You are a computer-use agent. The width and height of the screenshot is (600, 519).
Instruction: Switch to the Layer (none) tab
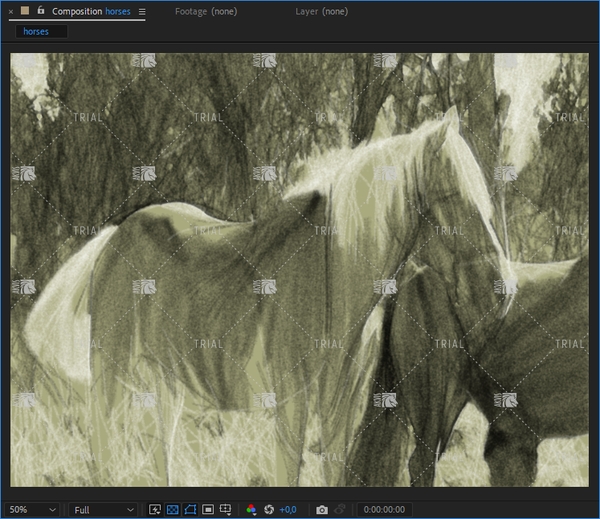click(x=321, y=11)
